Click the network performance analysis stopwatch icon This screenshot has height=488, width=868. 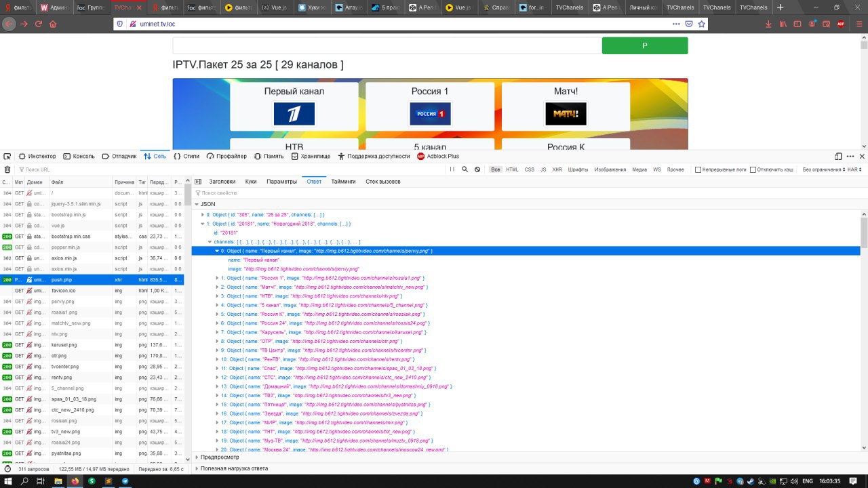pos(7,468)
